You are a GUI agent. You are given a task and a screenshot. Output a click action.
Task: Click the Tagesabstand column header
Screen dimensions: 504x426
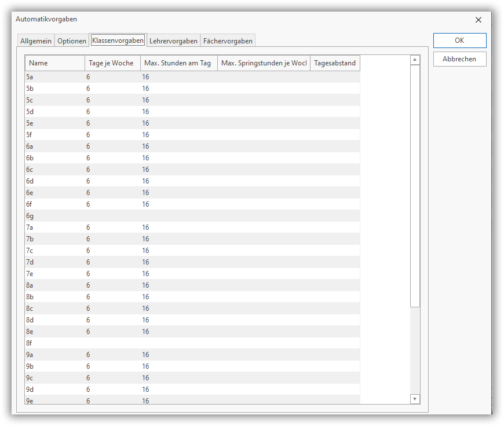pos(335,63)
